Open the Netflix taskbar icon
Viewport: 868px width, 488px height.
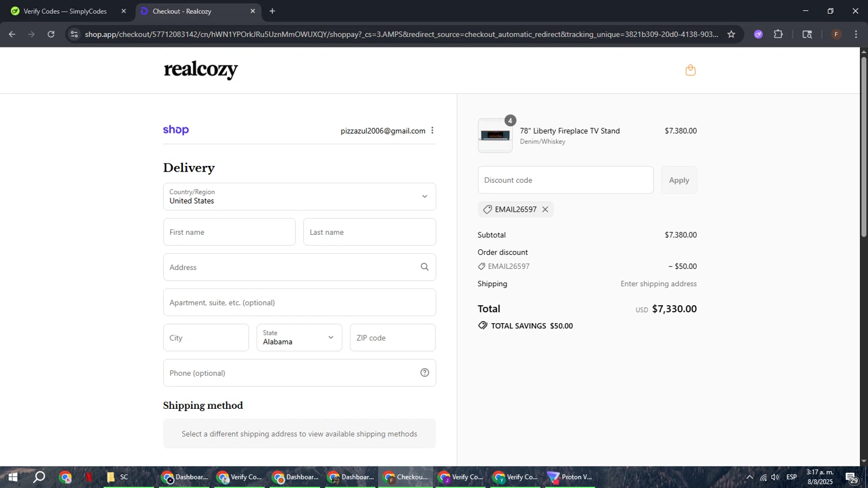tap(89, 477)
